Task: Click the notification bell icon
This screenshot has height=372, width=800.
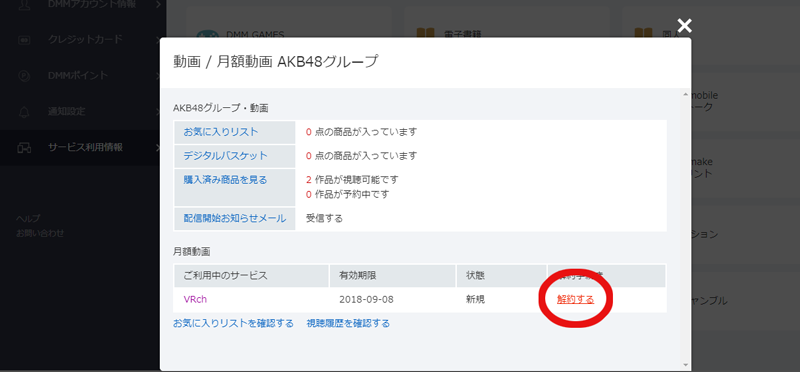Action: (24, 112)
